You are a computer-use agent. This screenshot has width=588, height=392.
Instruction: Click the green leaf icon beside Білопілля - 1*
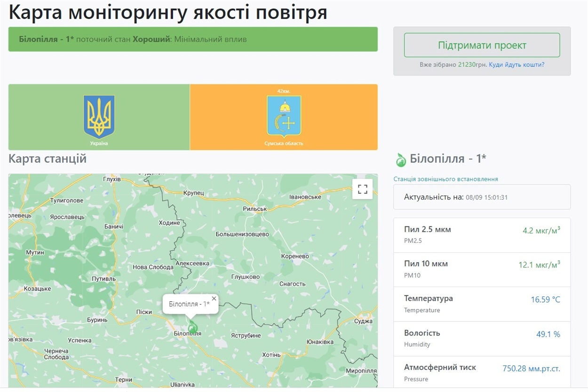pyautogui.click(x=400, y=160)
